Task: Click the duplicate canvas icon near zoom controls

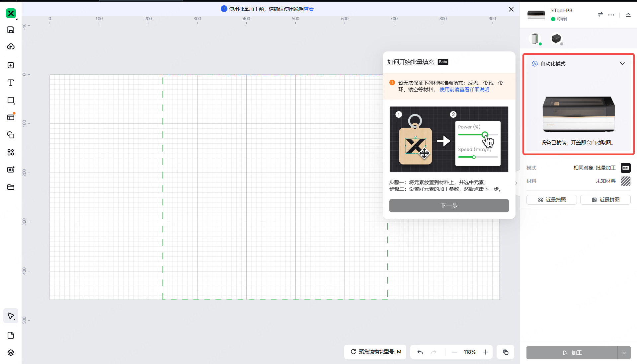Action: tap(505, 352)
